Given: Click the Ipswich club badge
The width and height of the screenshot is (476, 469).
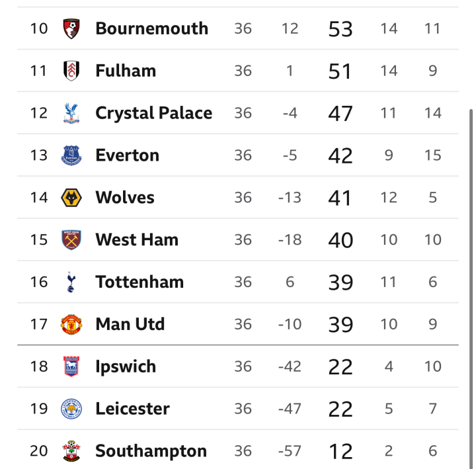Looking at the screenshot, I should pyautogui.click(x=71, y=366).
